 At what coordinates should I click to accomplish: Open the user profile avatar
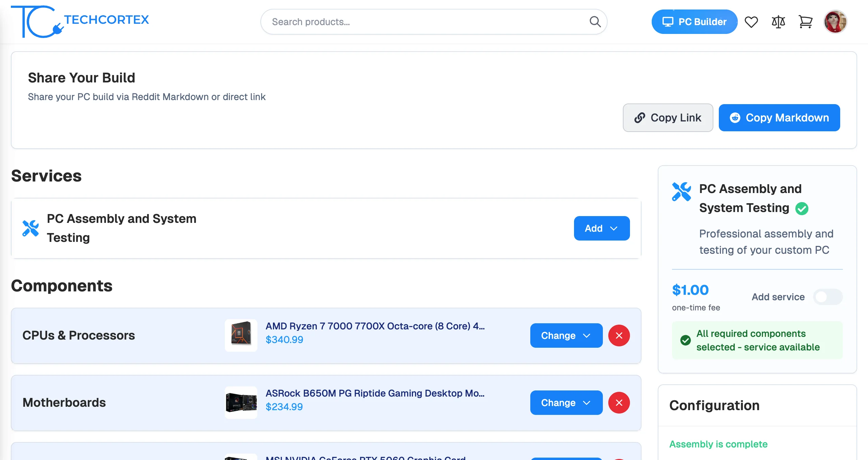(835, 22)
